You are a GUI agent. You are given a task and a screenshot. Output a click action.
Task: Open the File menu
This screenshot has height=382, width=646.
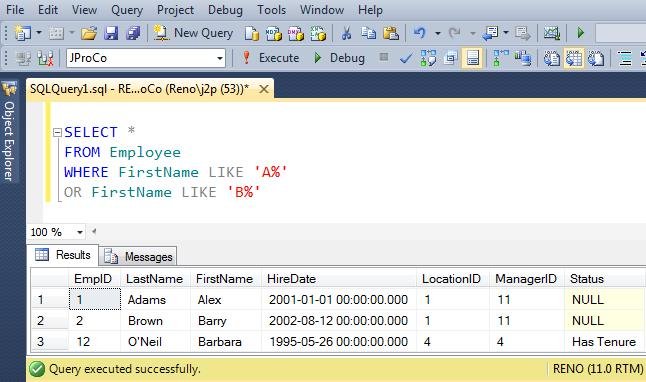point(15,9)
